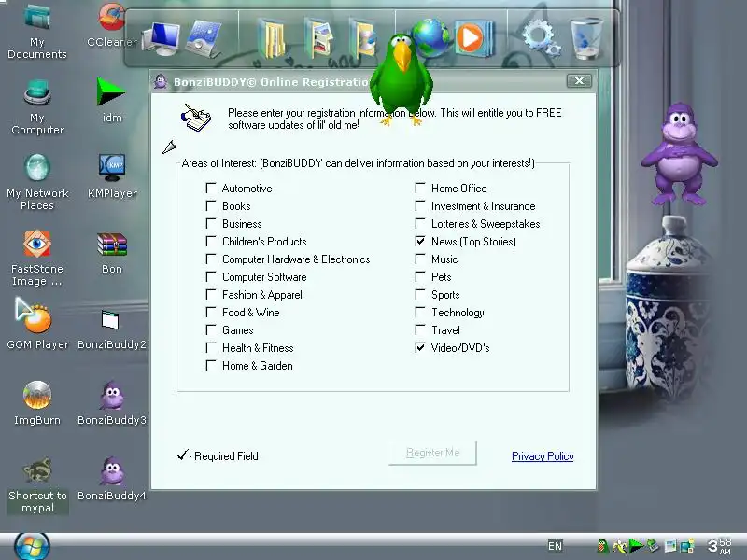
Task: Open the control panel dock icon
Action: pyautogui.click(x=204, y=38)
